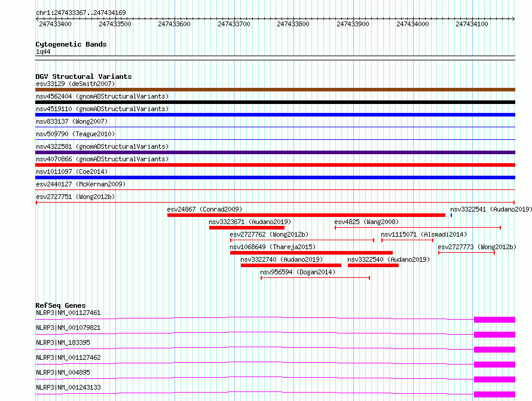Open nsv4322581 (gnomADStructuralVariants) label

point(102,146)
